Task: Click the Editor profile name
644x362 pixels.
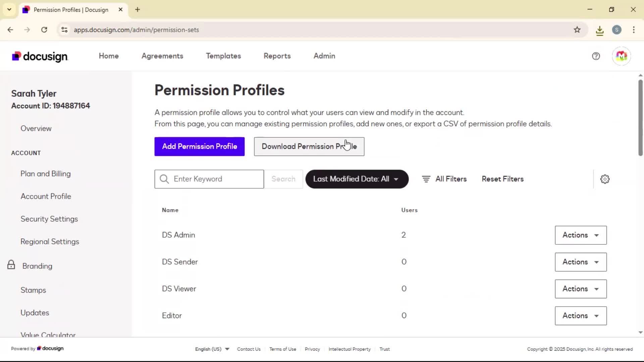Action: (172, 315)
